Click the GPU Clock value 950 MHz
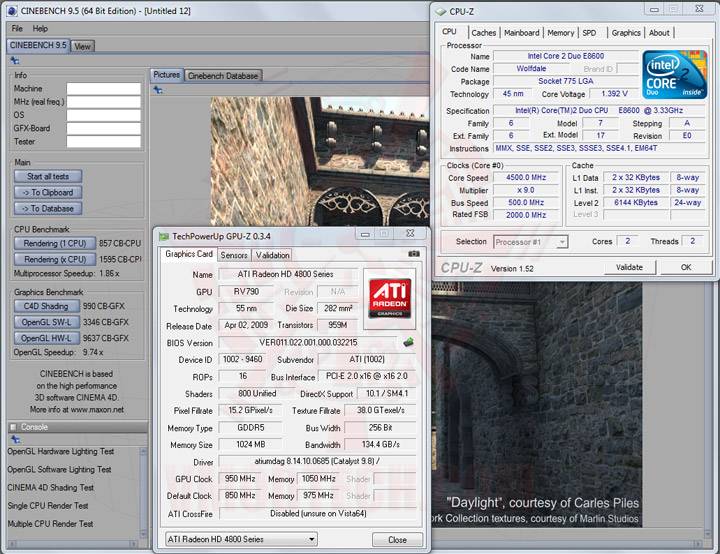The height and width of the screenshot is (554, 720). [x=240, y=479]
